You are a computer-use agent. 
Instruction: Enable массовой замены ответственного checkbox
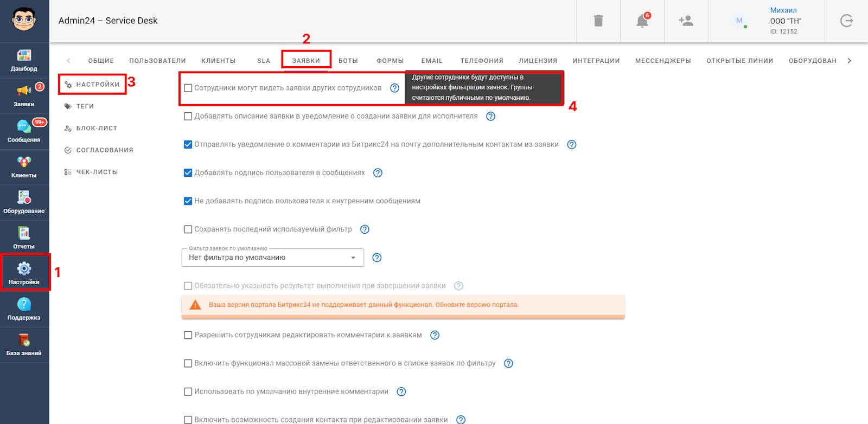click(x=188, y=363)
